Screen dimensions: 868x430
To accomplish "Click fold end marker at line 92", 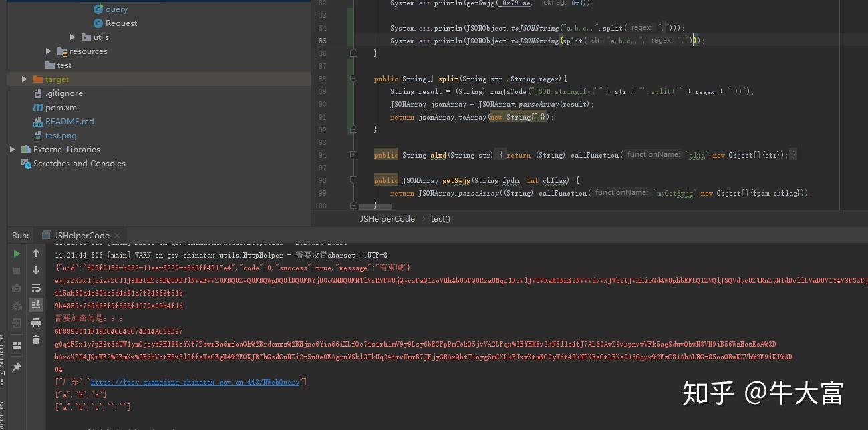I will pos(353,130).
